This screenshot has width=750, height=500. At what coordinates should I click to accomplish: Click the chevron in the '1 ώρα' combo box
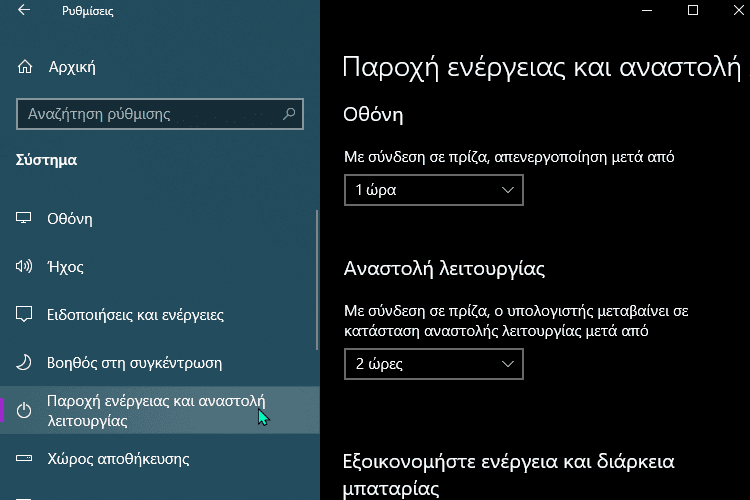click(x=507, y=190)
